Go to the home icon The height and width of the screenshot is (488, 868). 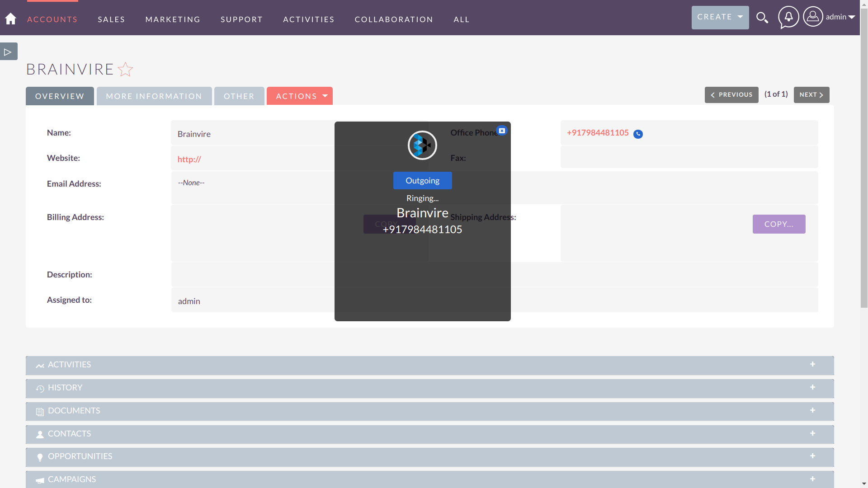point(10,19)
